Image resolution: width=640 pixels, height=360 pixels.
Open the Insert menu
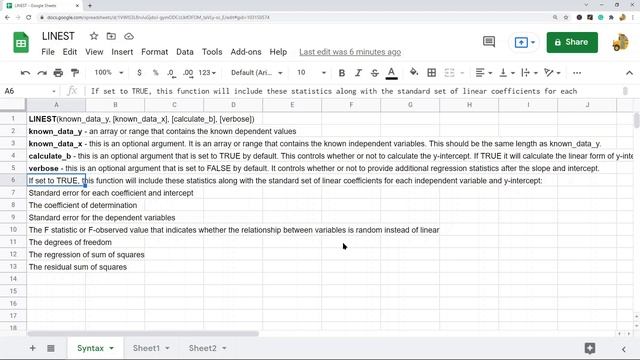[x=122, y=52]
